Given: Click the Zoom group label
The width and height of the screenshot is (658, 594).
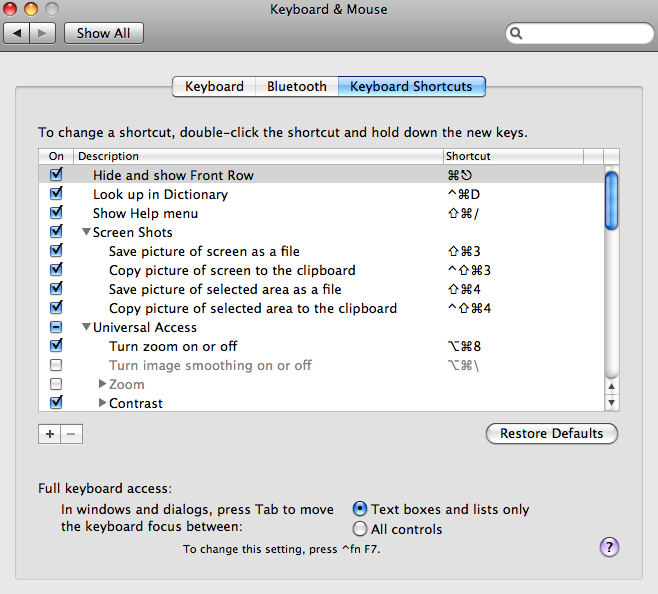Looking at the screenshot, I should coord(126,384).
